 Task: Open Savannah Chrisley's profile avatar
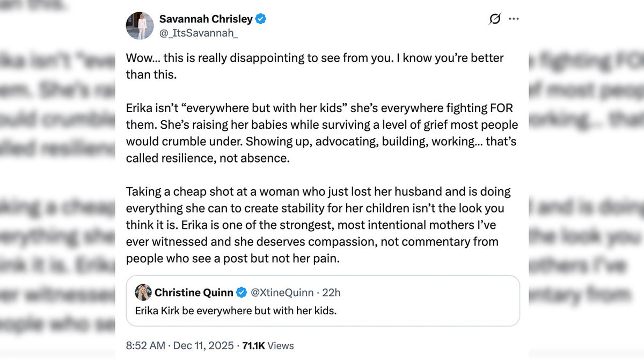coord(140,25)
